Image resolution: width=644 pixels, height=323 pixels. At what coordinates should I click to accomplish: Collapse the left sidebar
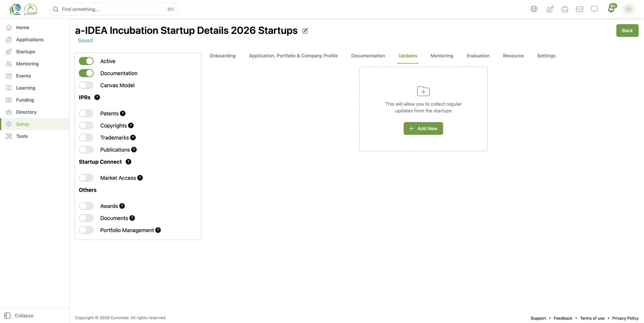pyautogui.click(x=19, y=316)
